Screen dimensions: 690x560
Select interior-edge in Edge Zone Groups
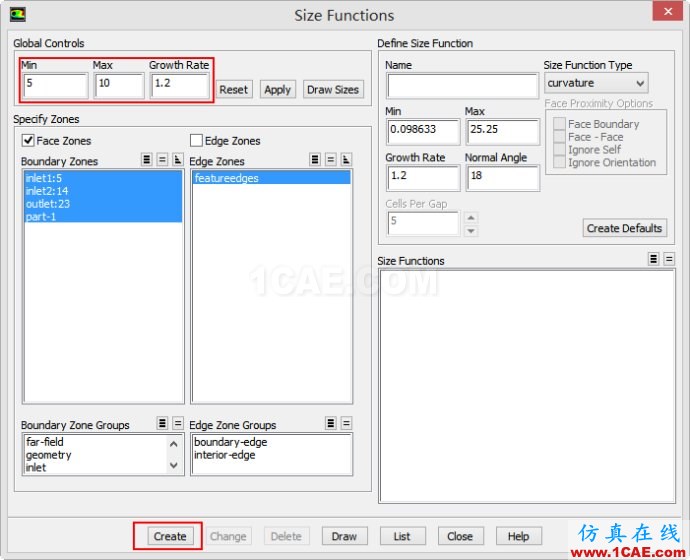tap(272, 454)
